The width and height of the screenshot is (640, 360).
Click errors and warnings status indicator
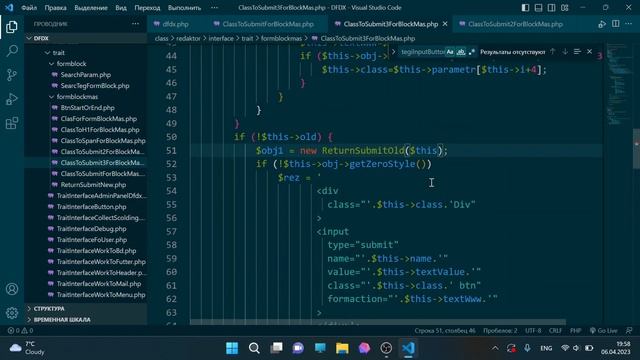click(20, 331)
